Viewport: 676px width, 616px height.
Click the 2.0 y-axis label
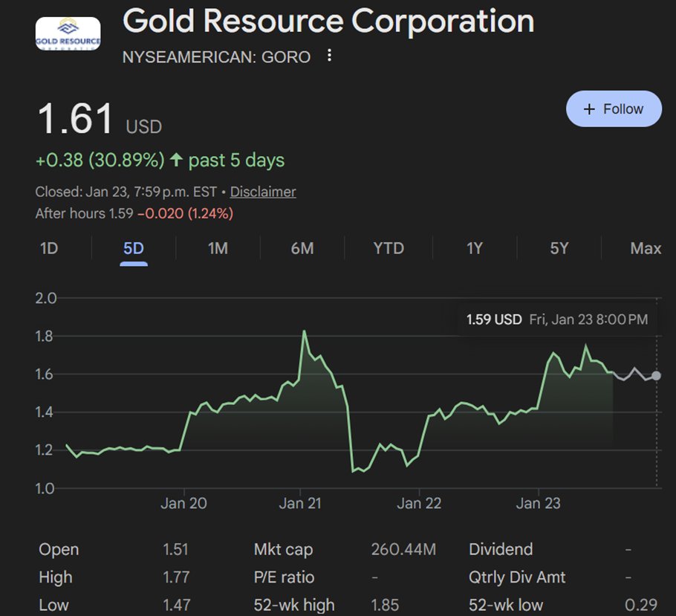pos(46,298)
